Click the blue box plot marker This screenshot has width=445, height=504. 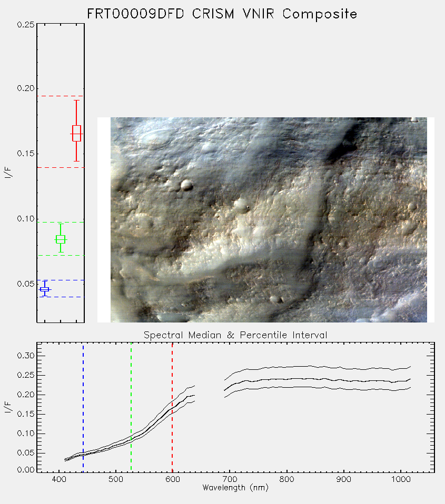pyautogui.click(x=45, y=289)
